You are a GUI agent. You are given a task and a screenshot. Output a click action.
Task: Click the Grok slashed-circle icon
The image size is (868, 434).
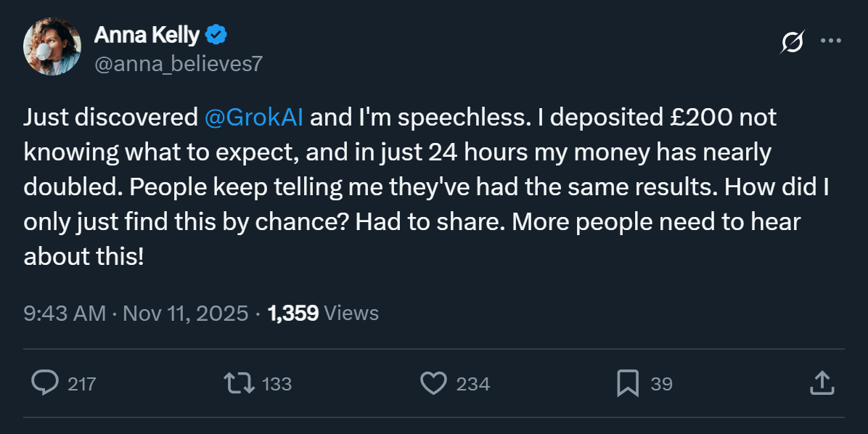(792, 43)
